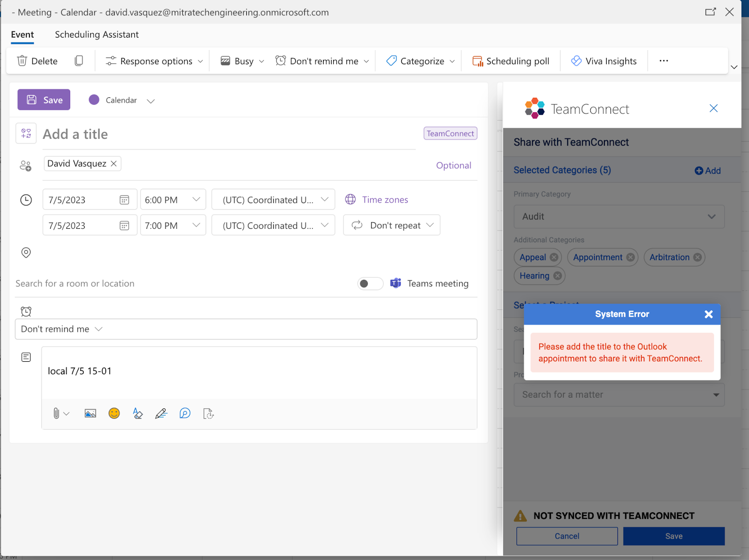
Task: Remove David Vasquez attendee
Action: [x=114, y=163]
